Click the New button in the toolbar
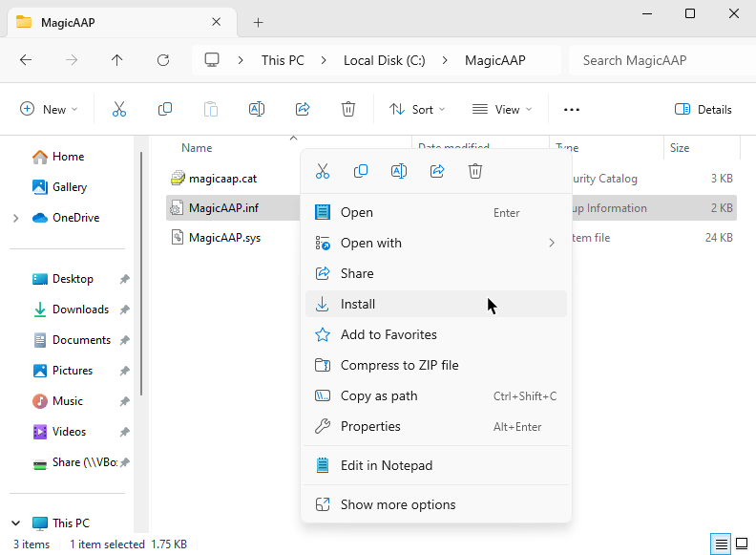 49,110
